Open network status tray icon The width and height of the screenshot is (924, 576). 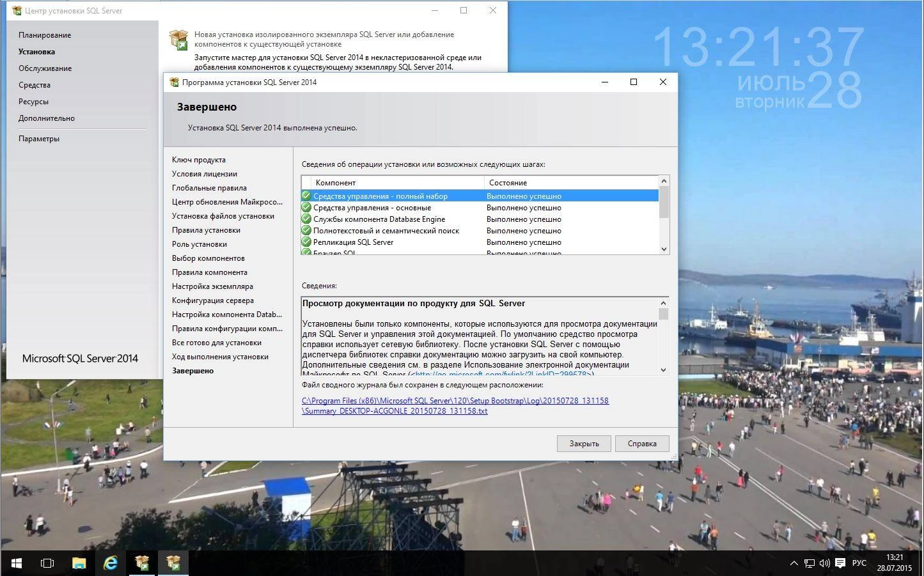810,563
